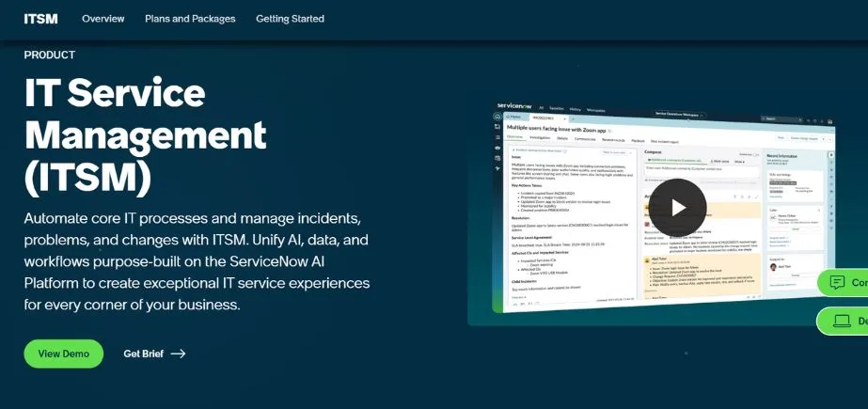Click the IT Service Management (ITSM) heading
Image resolution: width=868 pixels, height=409 pixels.
[145, 136]
